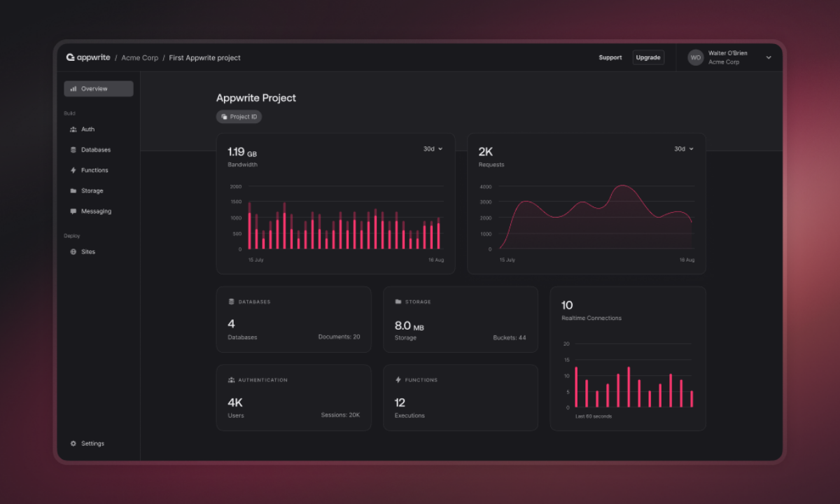Click the Auth users icon
The image size is (840, 504).
(x=73, y=129)
